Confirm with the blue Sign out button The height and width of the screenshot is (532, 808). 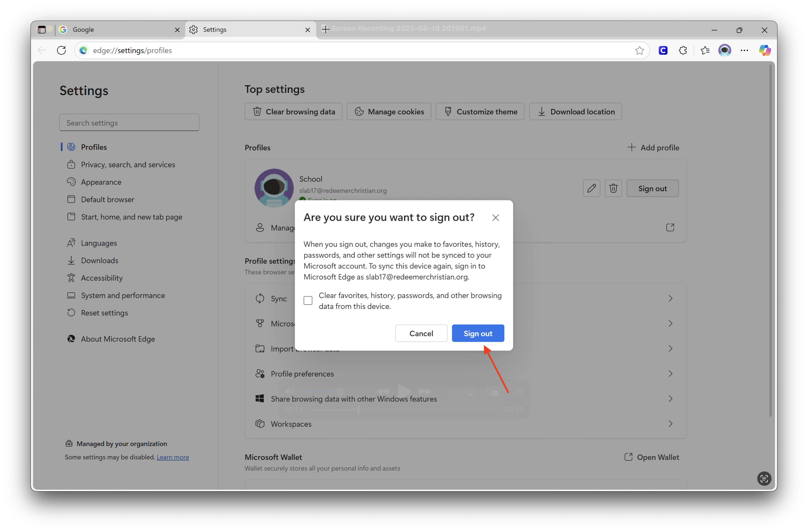click(x=478, y=333)
